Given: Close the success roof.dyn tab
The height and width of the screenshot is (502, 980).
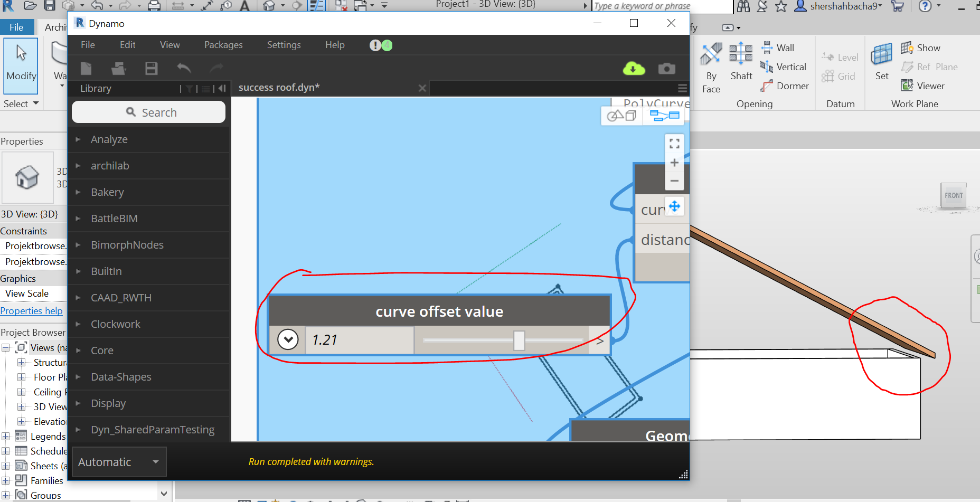Looking at the screenshot, I should point(422,88).
